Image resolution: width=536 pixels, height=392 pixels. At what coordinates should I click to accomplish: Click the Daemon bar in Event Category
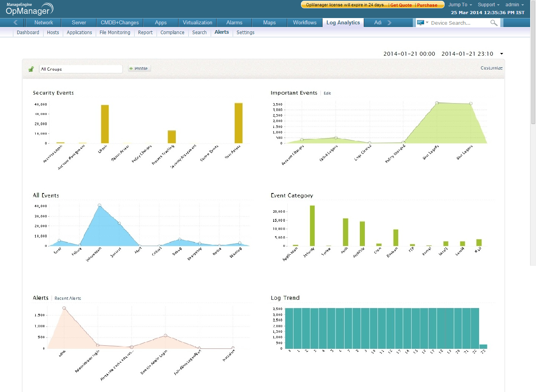(396, 238)
